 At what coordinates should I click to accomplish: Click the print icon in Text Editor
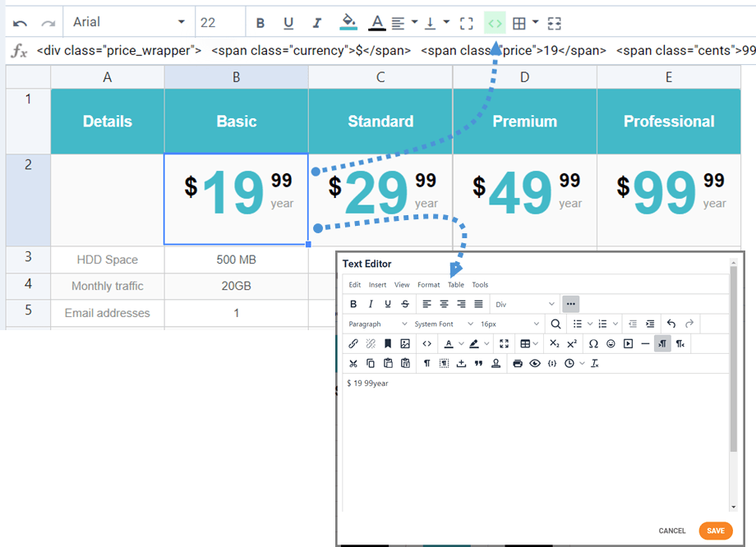point(518,364)
